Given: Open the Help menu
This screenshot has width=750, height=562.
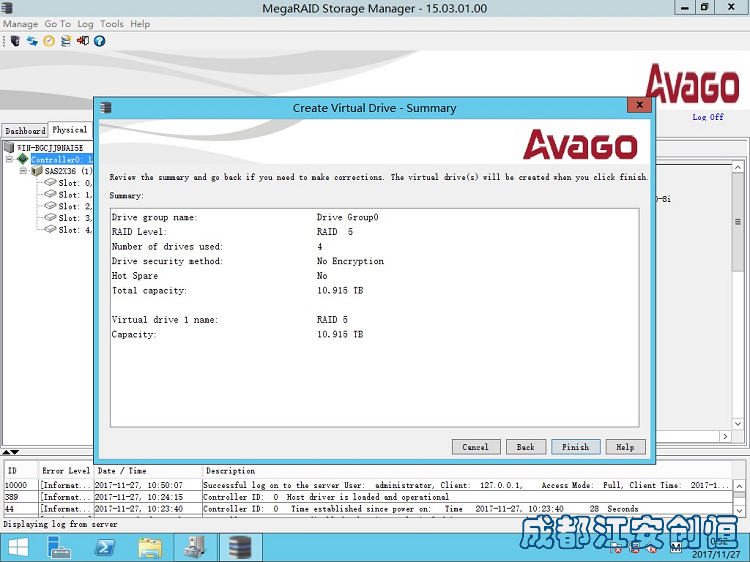Looking at the screenshot, I should 140,24.
